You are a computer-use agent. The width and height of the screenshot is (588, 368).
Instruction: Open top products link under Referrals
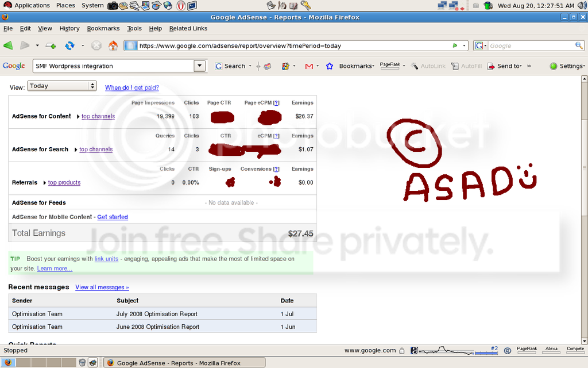64,182
